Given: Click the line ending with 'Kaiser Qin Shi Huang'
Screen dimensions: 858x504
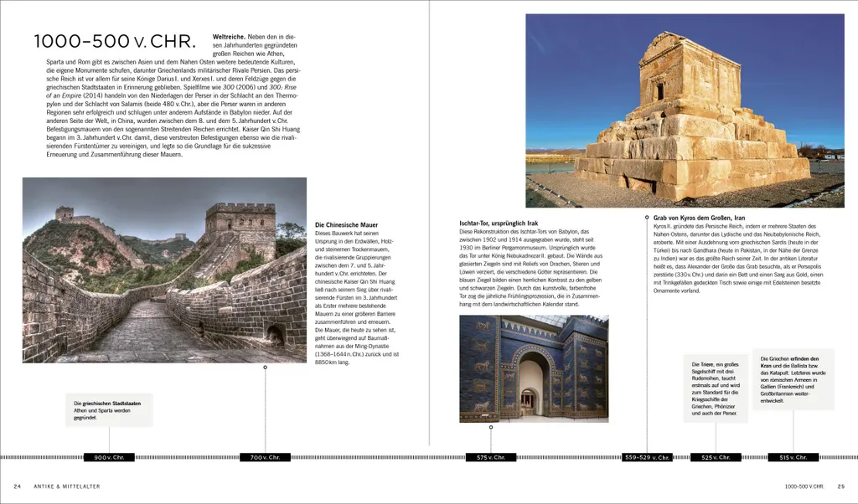Looking at the screenshot, I should click(173, 129).
